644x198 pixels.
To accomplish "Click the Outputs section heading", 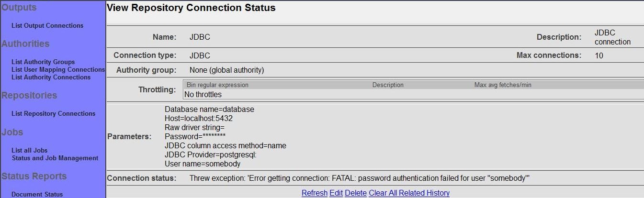I will pyautogui.click(x=19, y=8).
